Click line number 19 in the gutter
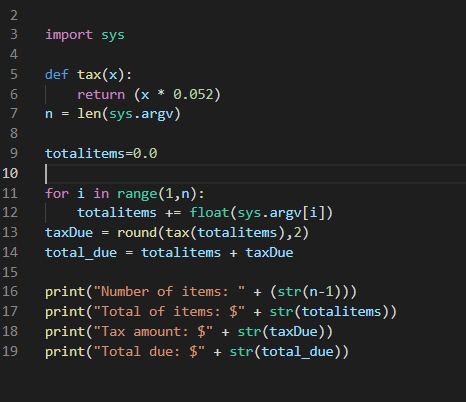 pos(10,352)
